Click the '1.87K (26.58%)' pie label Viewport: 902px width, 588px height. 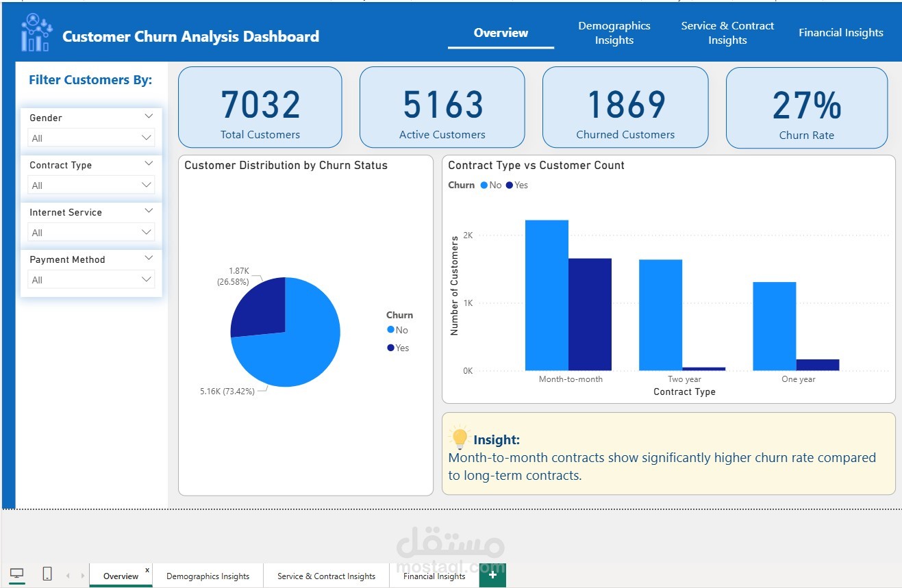[x=233, y=276]
